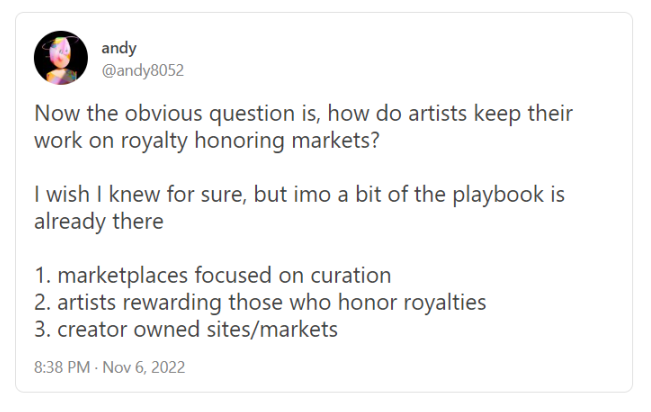Click the number "1." of the list
Image resolution: width=651 pixels, height=412 pixels.
click(x=43, y=275)
